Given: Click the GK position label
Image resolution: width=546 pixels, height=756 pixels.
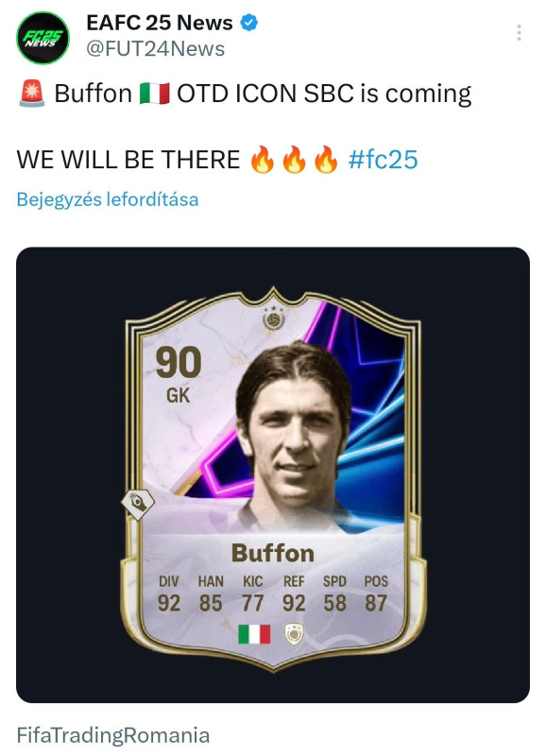Looking at the screenshot, I should click(179, 396).
